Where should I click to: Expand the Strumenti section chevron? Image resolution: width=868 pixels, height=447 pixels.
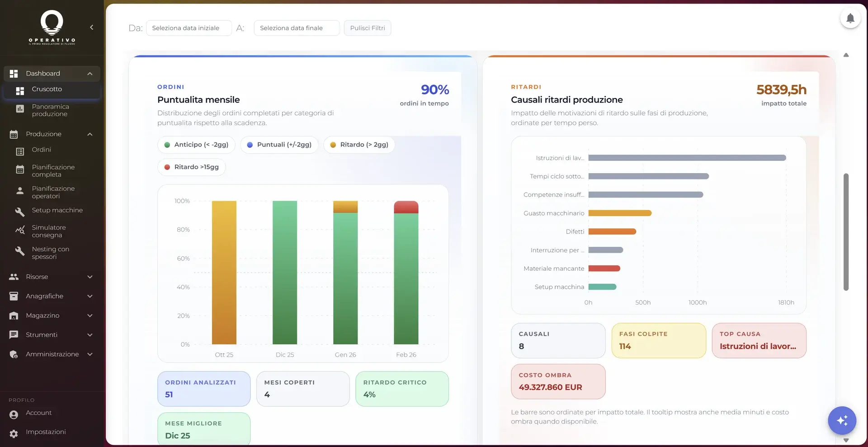click(x=90, y=335)
